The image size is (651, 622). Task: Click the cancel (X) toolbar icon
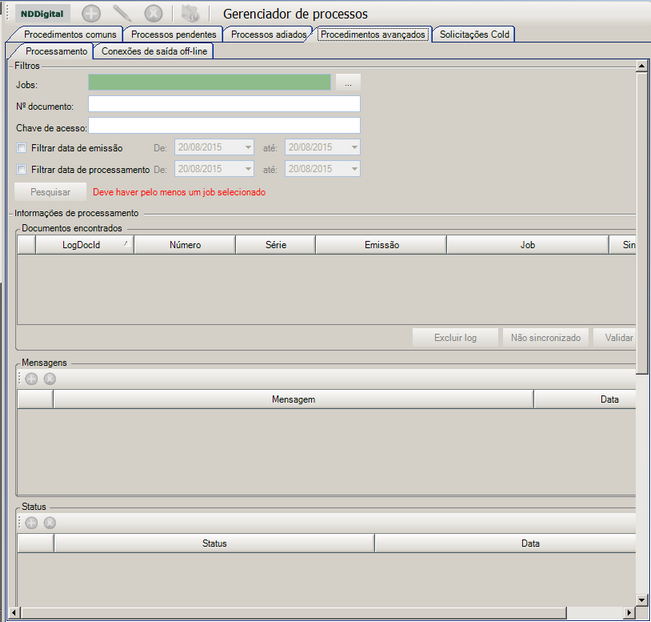153,14
